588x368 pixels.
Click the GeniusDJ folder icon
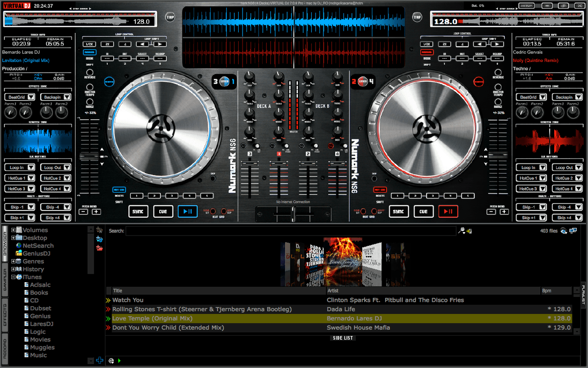click(19, 253)
